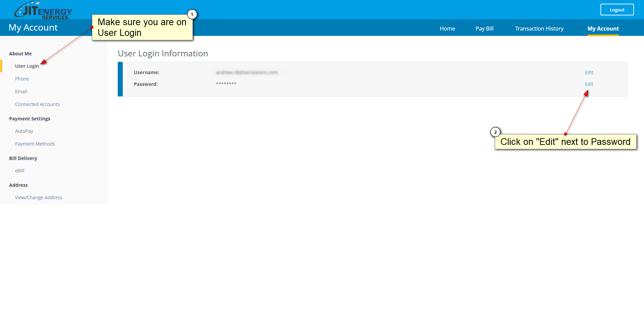This screenshot has height=325, width=644.
Task: Open Email settings in sidebar
Action: click(21, 92)
